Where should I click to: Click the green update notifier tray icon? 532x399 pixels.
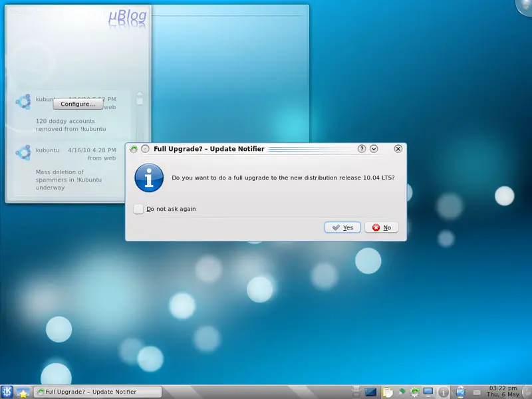point(416,392)
